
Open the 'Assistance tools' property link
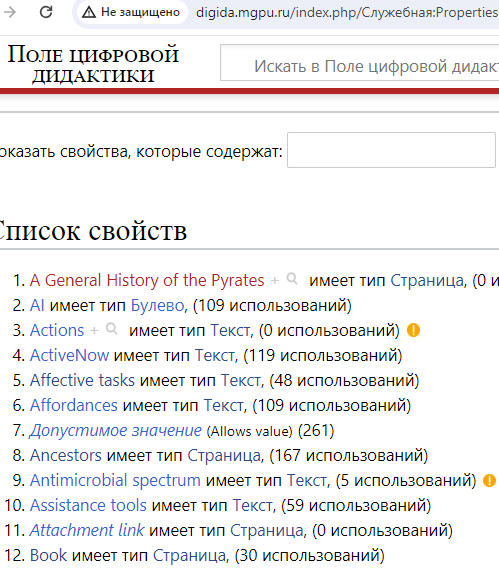(x=88, y=505)
